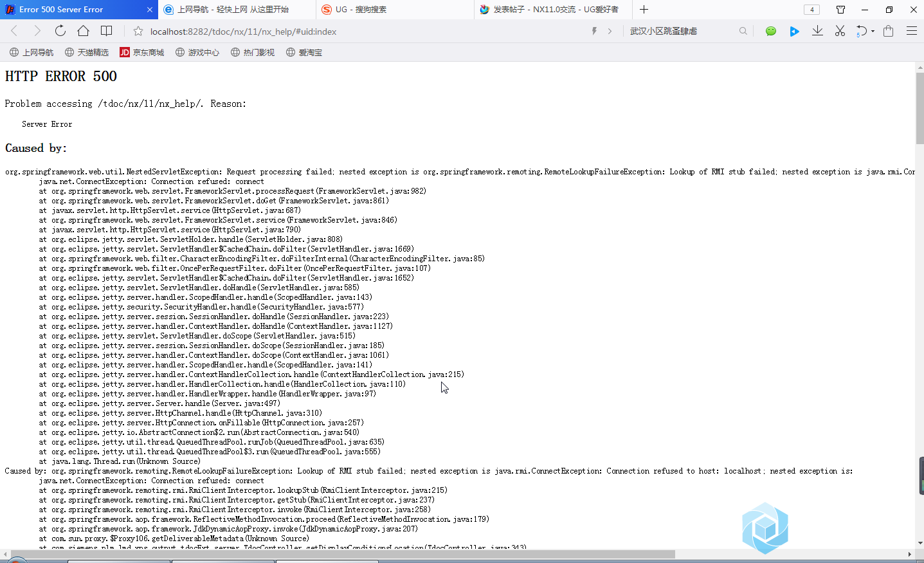Click the 'Server Error' reason text
This screenshot has height=563, width=924.
pos(47,124)
